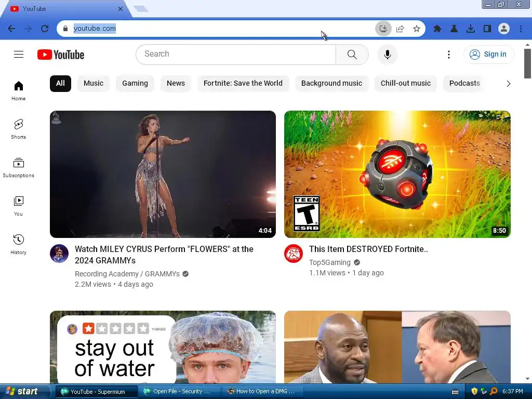Click the youtube.com address bar

point(217,29)
